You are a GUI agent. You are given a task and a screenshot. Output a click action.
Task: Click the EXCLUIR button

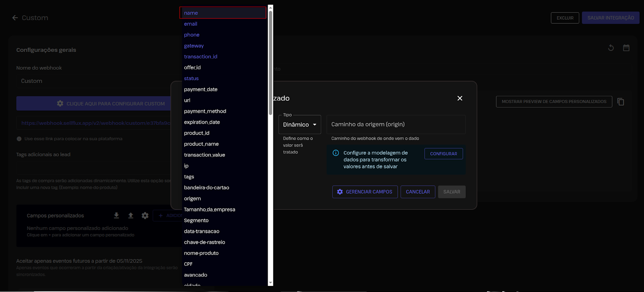565,18
